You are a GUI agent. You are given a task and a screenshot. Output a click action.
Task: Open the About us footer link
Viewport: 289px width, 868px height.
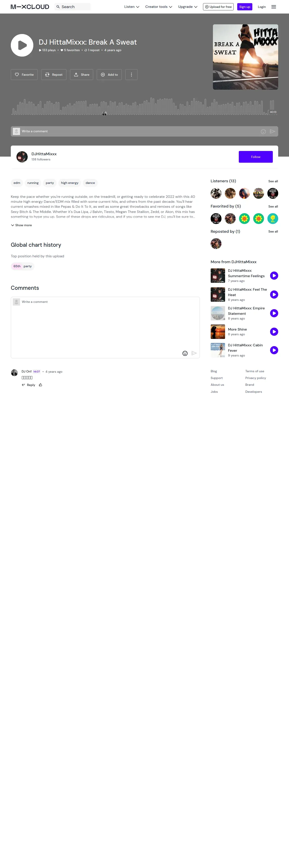point(217,385)
